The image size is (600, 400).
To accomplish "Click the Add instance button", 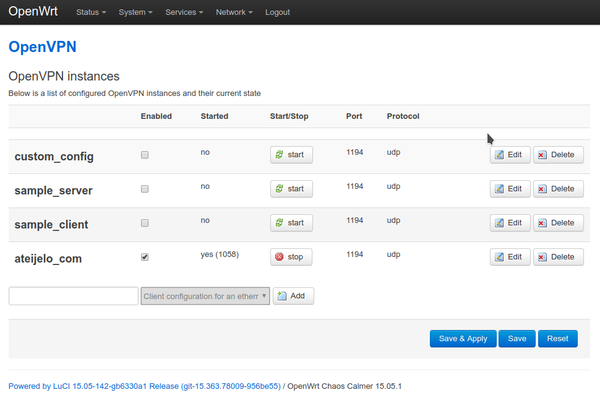I will (293, 296).
